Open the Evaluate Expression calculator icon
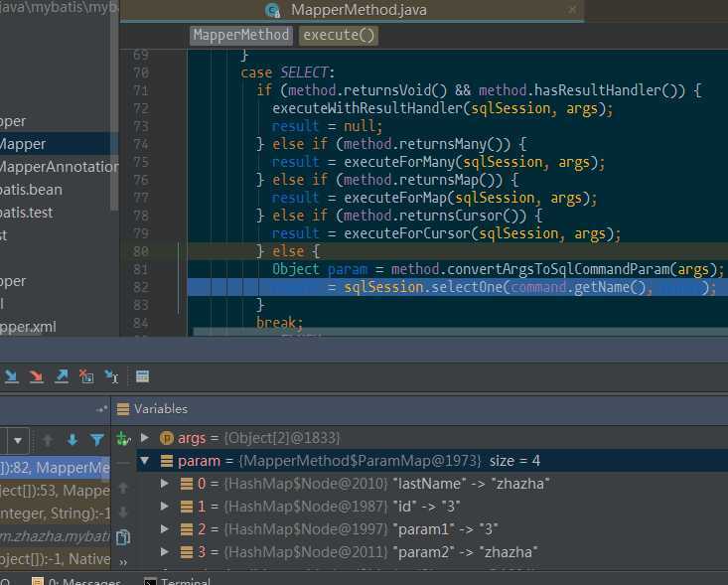 [143, 376]
